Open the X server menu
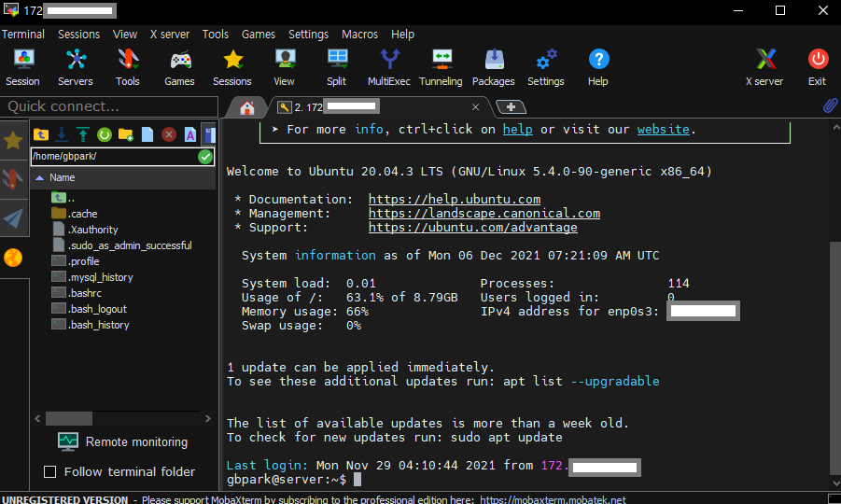Viewport: 841px width, 504px height. click(x=170, y=35)
